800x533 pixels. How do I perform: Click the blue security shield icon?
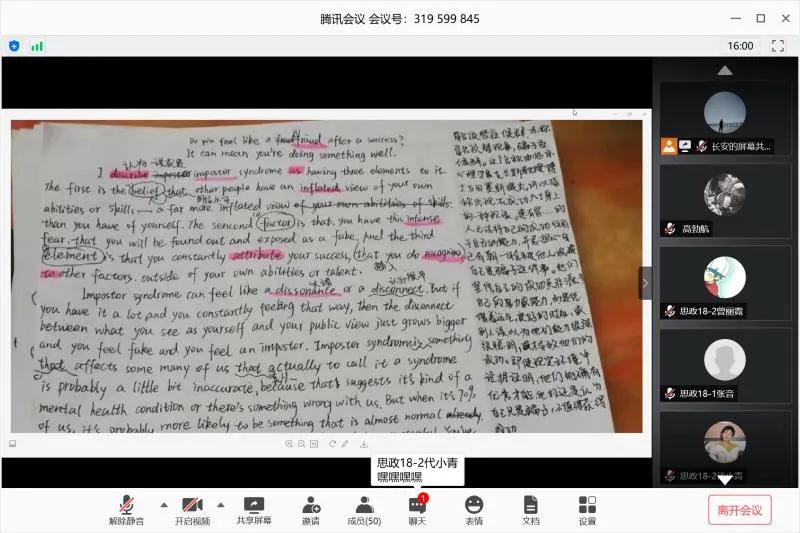pos(14,46)
